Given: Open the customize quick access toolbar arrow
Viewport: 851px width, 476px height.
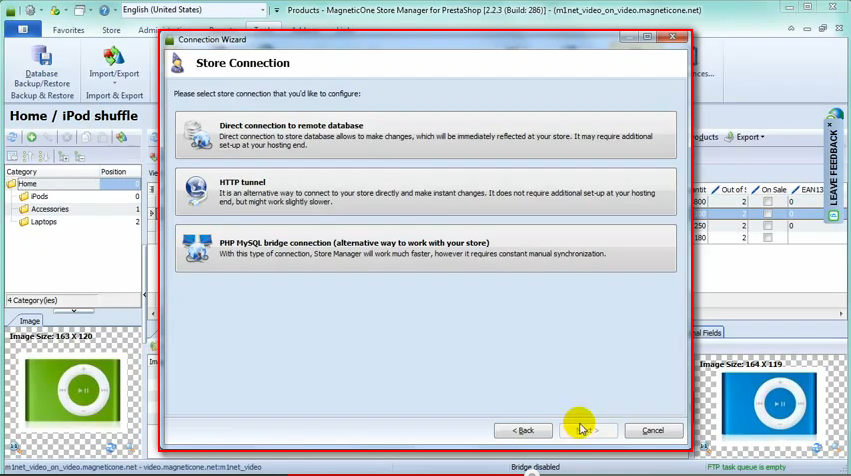Looking at the screenshot, I should [277, 10].
